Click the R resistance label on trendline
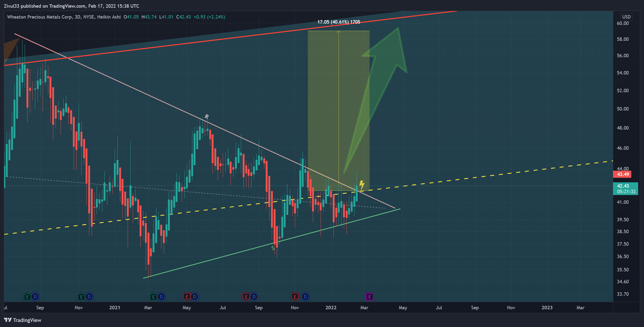Image resolution: width=644 pixels, height=327 pixels. coord(207,117)
